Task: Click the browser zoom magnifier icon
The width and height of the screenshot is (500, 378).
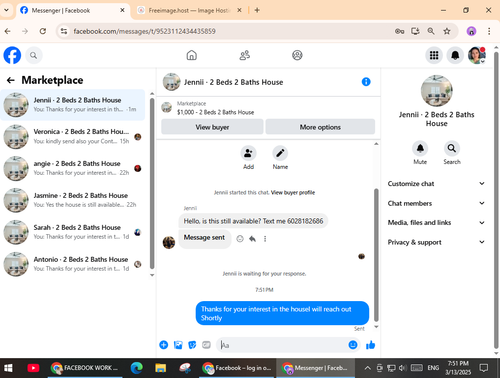Action: pyautogui.click(x=431, y=31)
